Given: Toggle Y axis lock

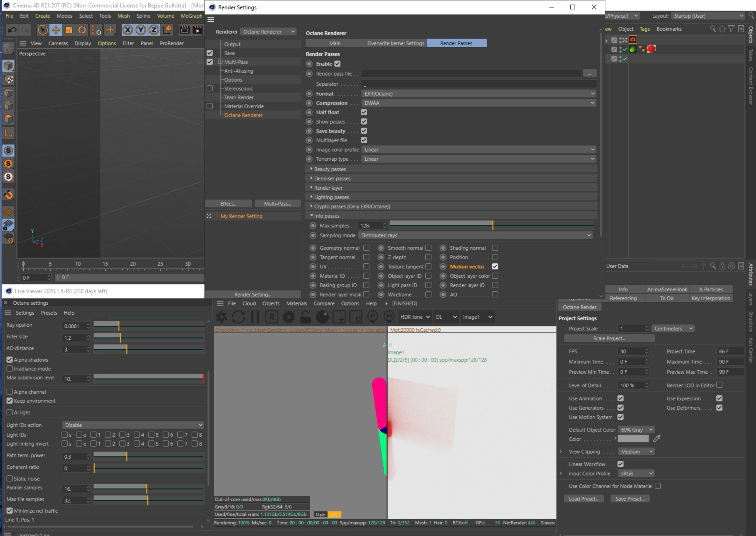Looking at the screenshot, I should click(x=141, y=30).
